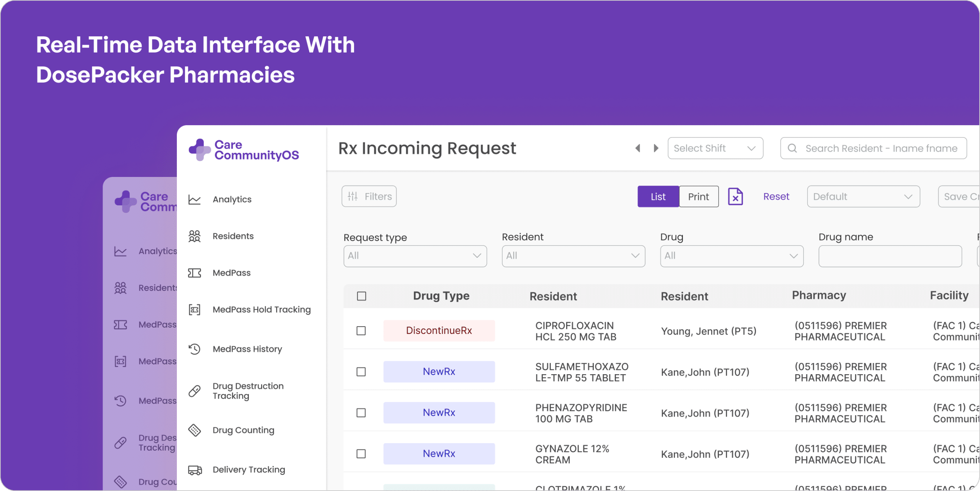Switch to the List view tab
The height and width of the screenshot is (491, 980).
(658, 196)
